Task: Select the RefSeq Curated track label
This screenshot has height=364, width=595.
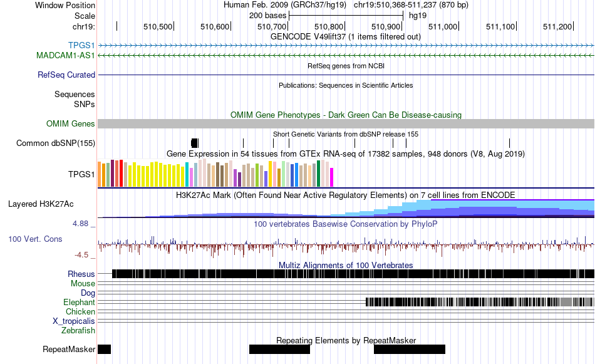Action: tap(66, 75)
